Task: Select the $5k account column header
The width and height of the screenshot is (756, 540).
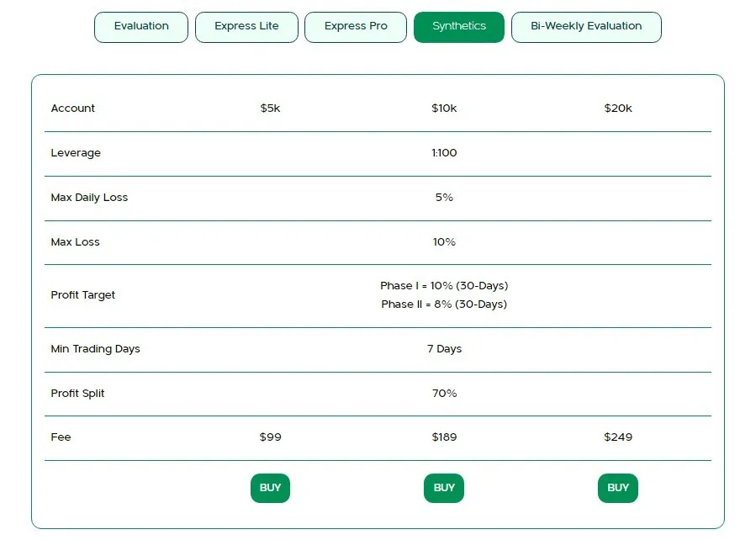Action: tap(271, 109)
